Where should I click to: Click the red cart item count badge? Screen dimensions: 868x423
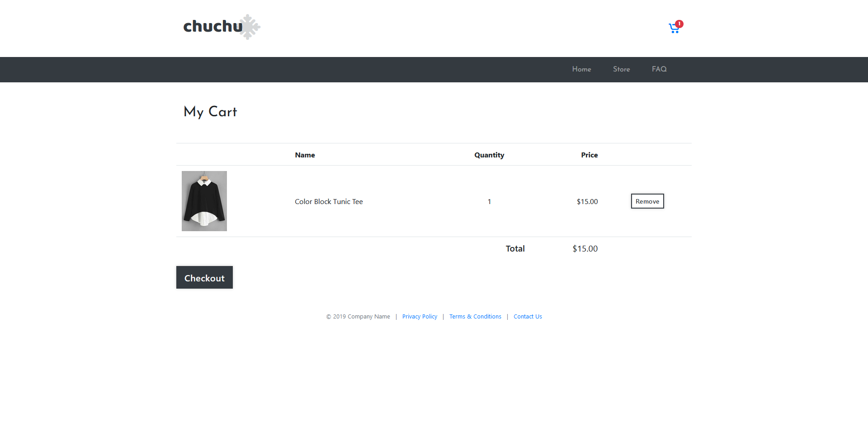(x=679, y=24)
